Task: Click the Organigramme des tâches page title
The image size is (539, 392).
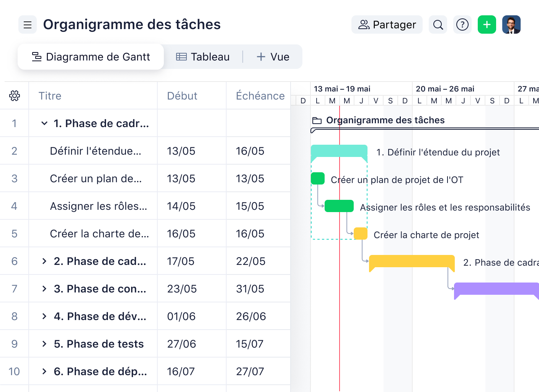Action: [x=132, y=24]
